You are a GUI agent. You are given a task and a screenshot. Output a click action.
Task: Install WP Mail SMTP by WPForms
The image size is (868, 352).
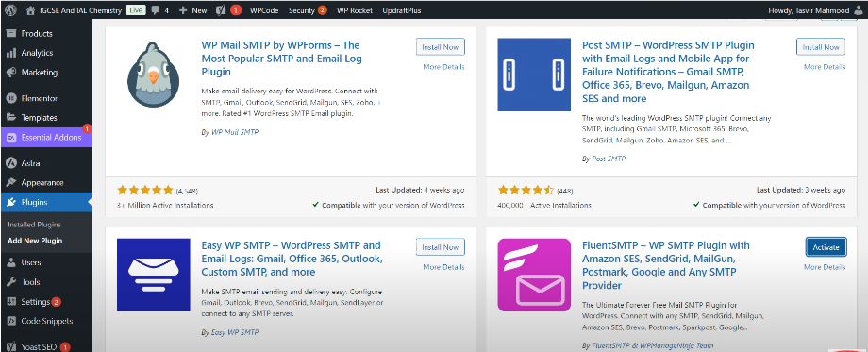[440, 47]
